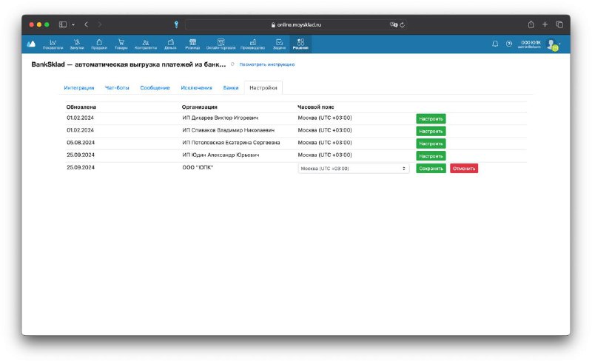Click organization ИП Дикарев Виктор Игоревич

pos(220,118)
